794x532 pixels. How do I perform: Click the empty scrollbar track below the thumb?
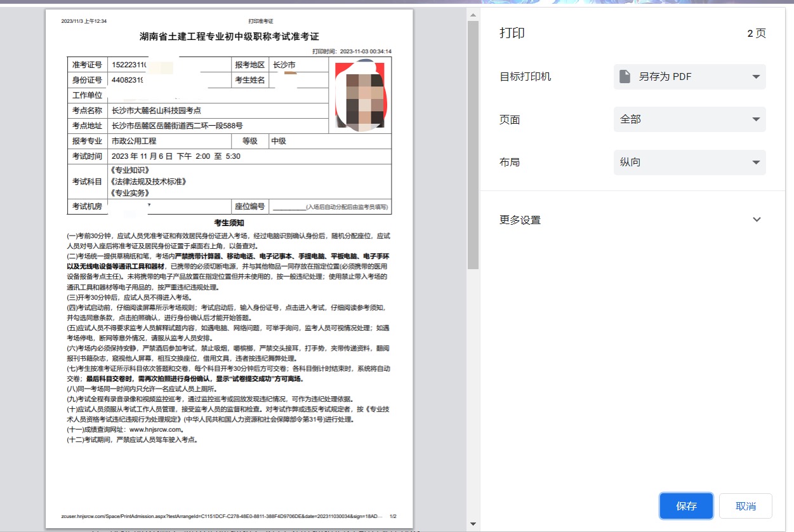point(473,394)
